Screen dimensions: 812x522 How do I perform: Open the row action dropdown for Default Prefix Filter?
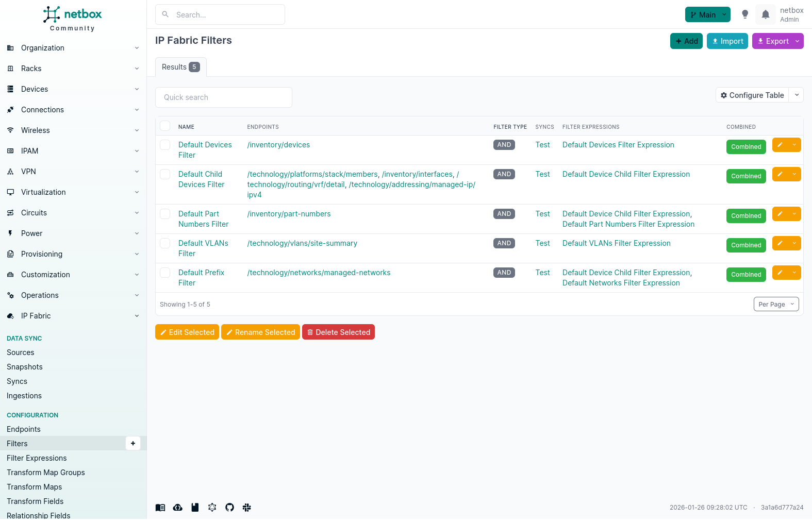pyautogui.click(x=794, y=273)
